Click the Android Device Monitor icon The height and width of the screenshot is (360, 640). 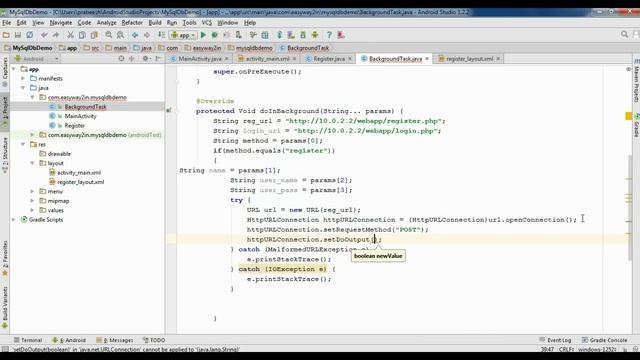(x=315, y=35)
